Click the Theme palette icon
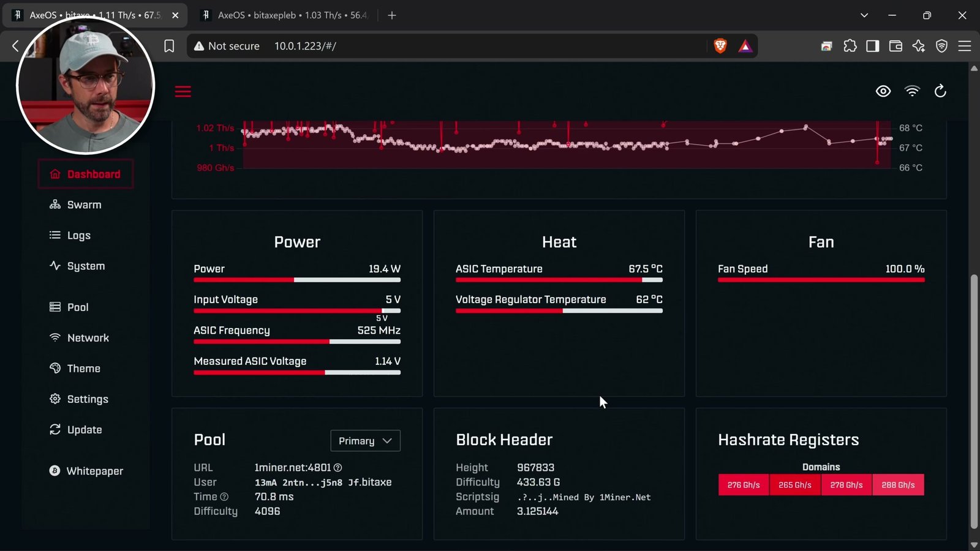This screenshot has height=551, width=980. click(55, 368)
